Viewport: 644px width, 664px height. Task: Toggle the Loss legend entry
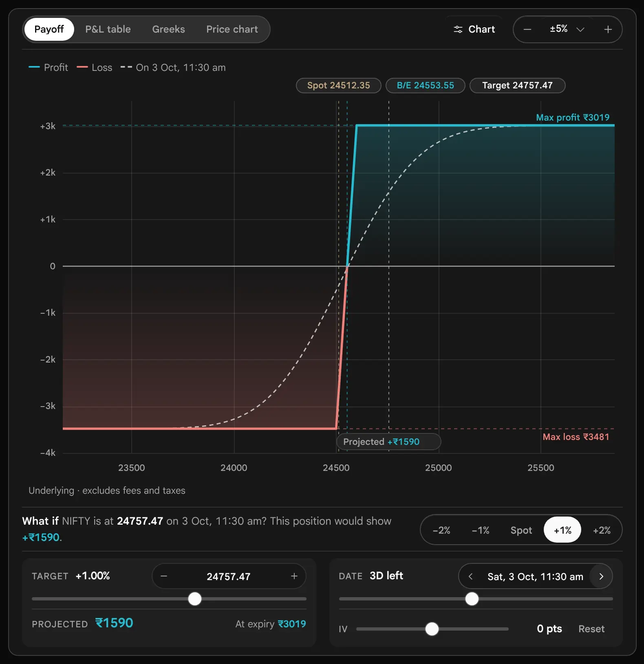94,67
